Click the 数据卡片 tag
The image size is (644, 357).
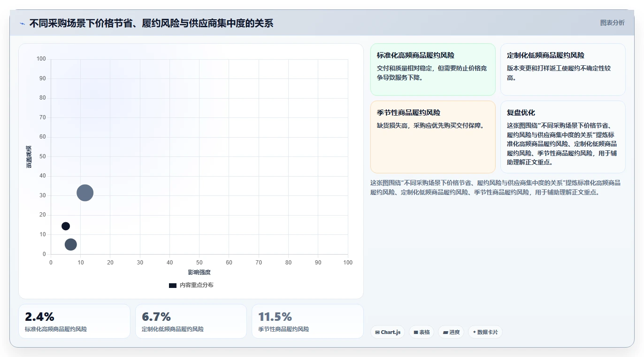(x=485, y=332)
